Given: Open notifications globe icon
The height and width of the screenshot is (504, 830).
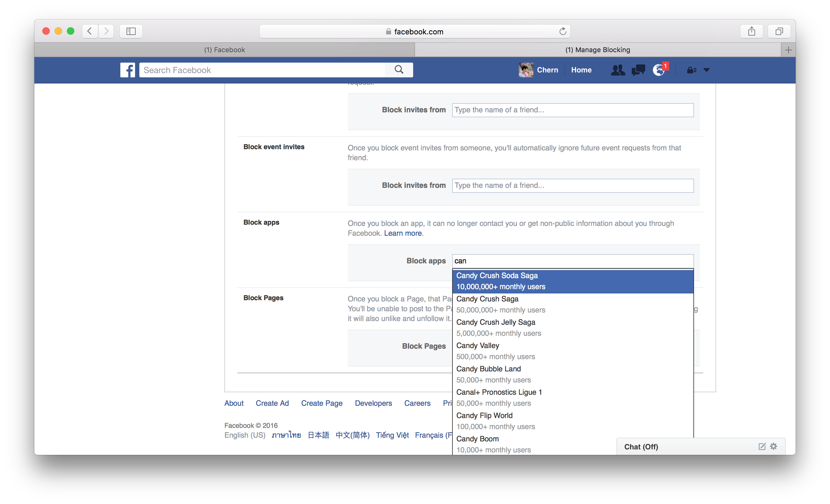Looking at the screenshot, I should tap(659, 70).
